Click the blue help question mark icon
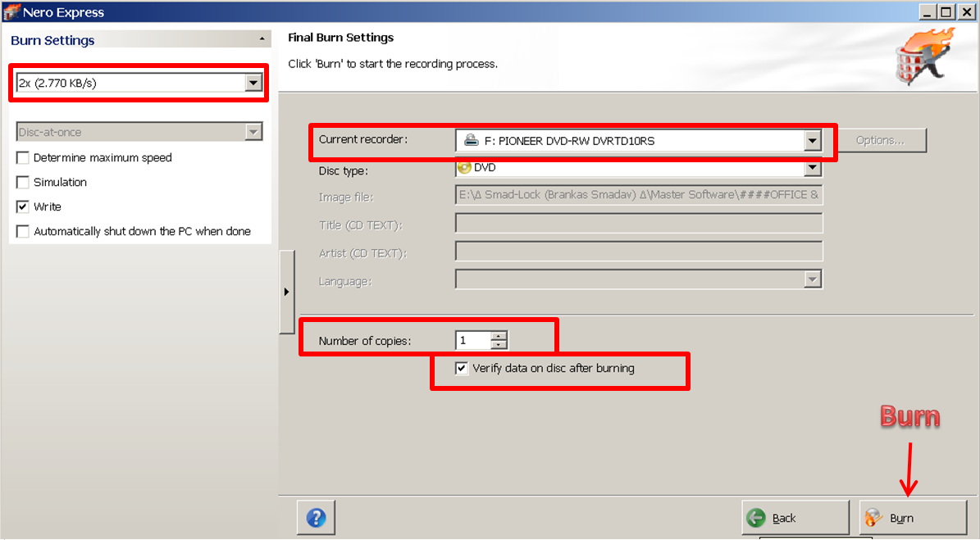The image size is (980, 540). [x=317, y=518]
